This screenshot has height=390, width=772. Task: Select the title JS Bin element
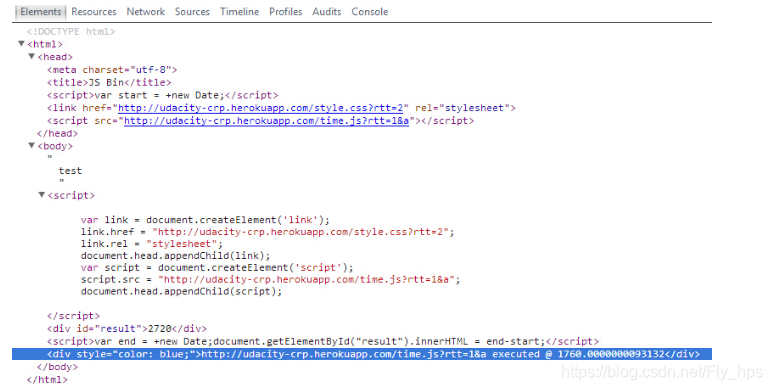click(x=109, y=83)
